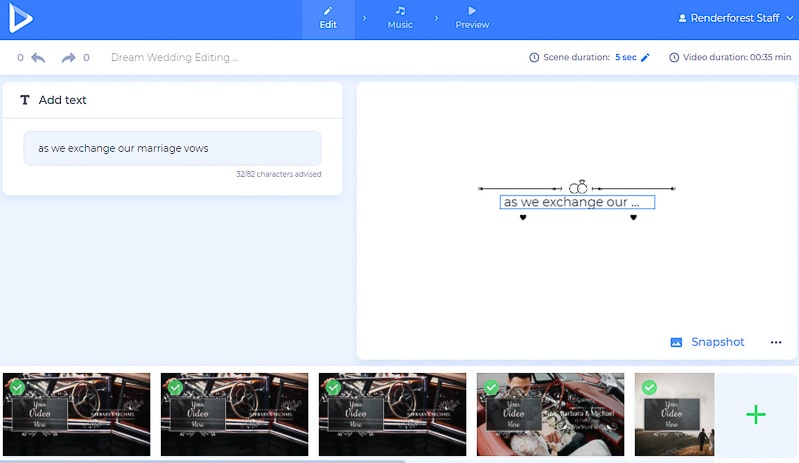Open the Renderforest Staff account menu
The height and width of the screenshot is (463, 799).
[x=736, y=18]
